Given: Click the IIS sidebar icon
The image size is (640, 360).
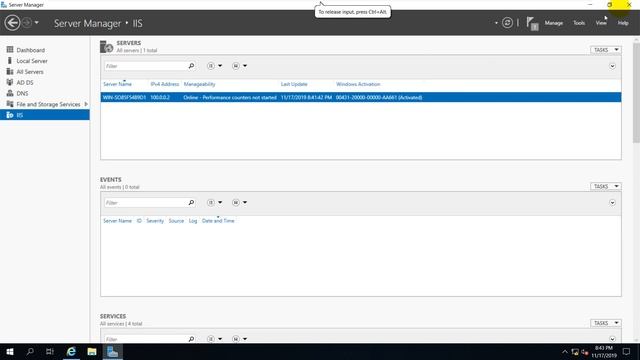Looking at the screenshot, I should click(10, 115).
